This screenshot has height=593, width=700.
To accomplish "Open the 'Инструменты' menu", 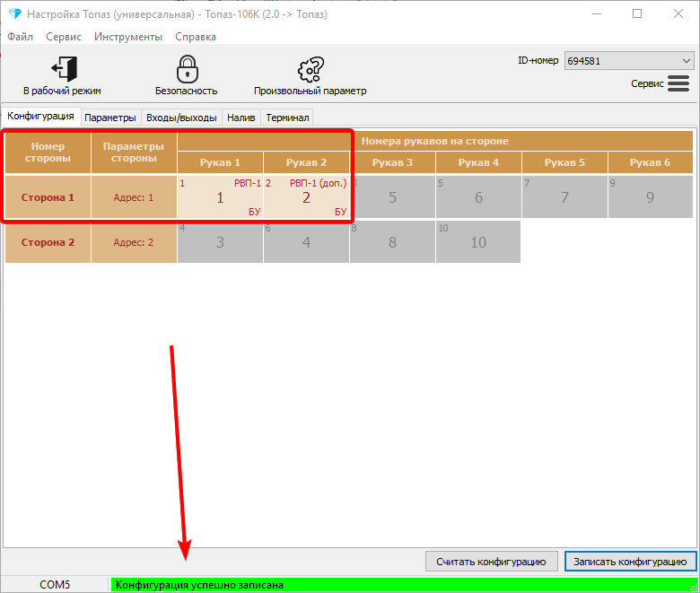I will click(x=128, y=37).
